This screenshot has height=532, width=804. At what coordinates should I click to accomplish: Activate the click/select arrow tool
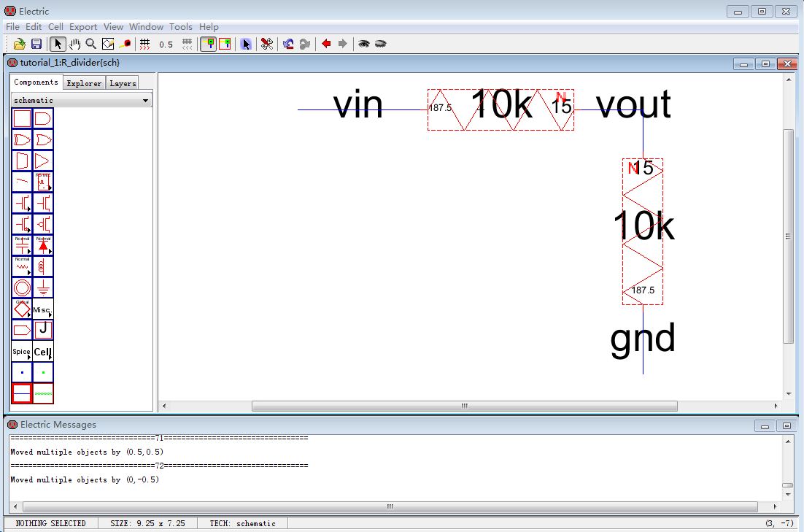coord(58,44)
